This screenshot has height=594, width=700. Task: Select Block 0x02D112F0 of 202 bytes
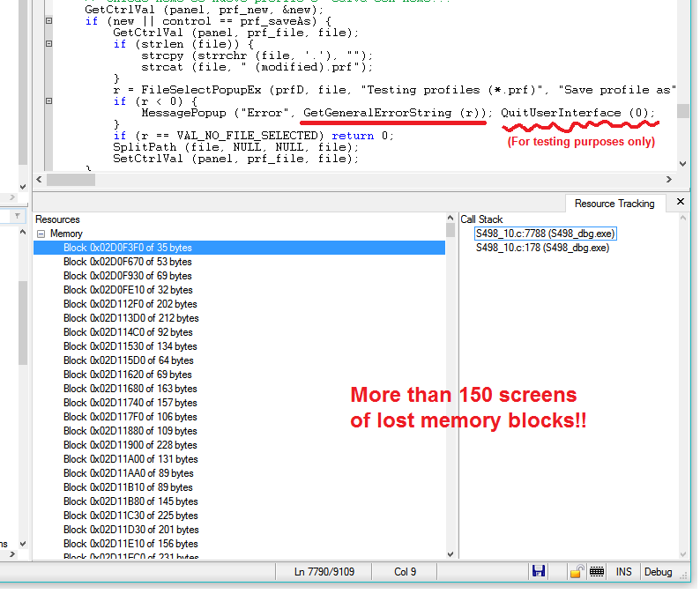pyautogui.click(x=130, y=306)
